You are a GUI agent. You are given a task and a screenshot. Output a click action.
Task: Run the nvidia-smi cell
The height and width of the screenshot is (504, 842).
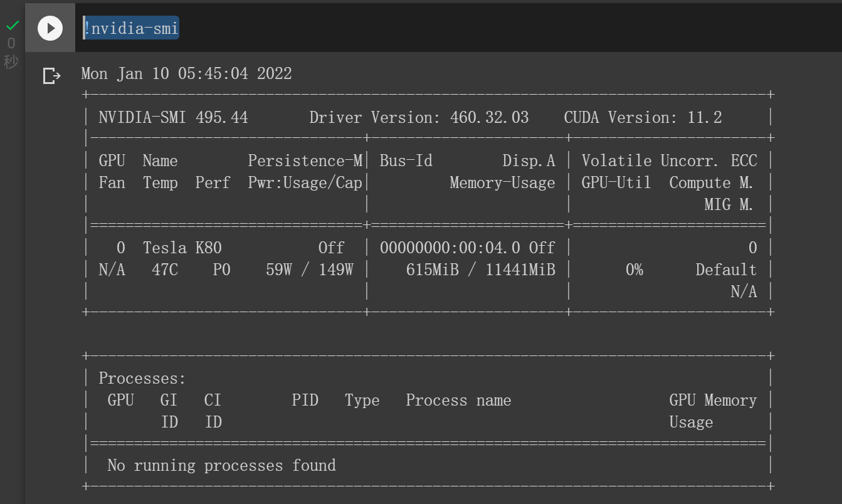pyautogui.click(x=50, y=28)
